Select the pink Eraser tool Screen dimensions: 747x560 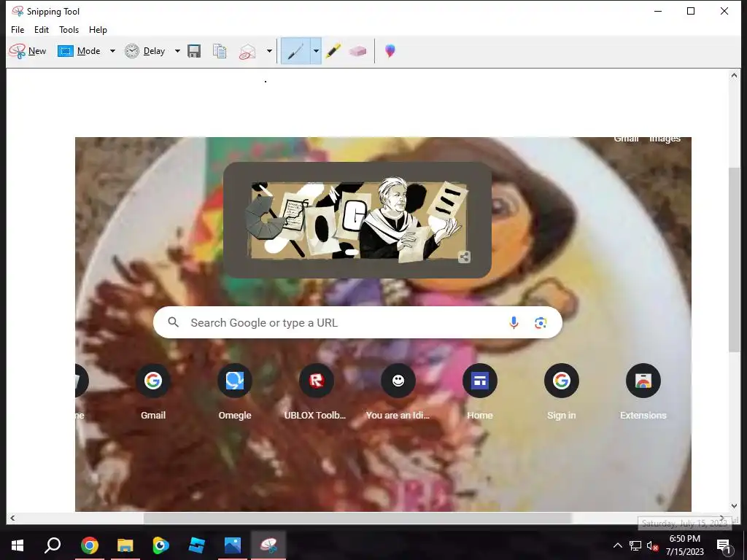coord(357,51)
